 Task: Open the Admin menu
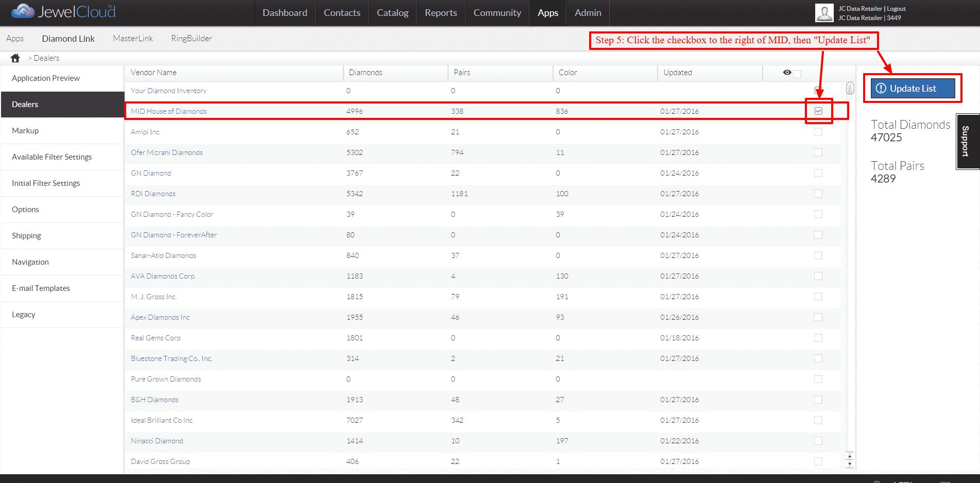tap(588, 13)
